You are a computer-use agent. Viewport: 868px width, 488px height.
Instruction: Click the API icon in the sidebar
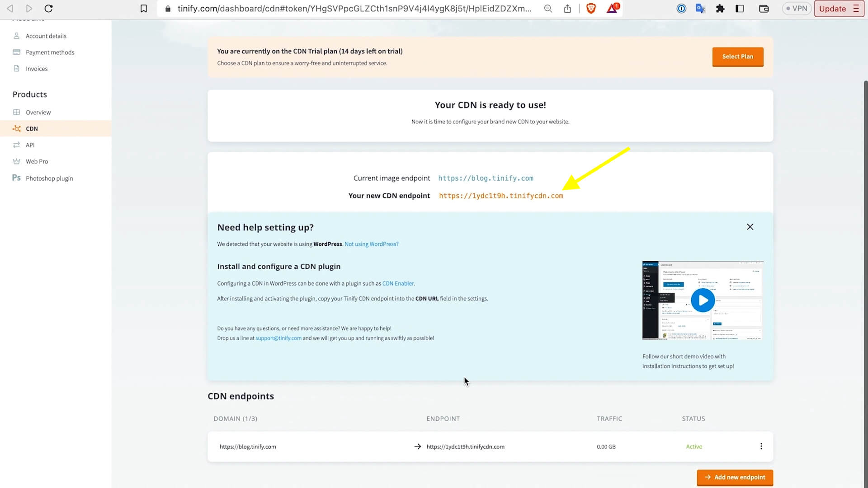pyautogui.click(x=16, y=145)
